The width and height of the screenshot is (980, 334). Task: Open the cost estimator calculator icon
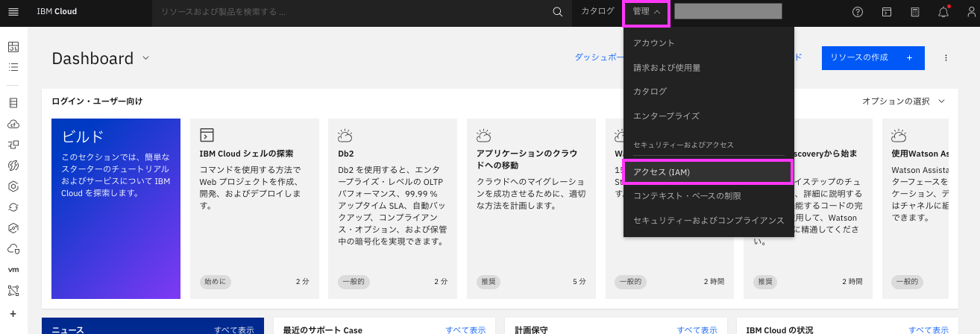pos(915,12)
